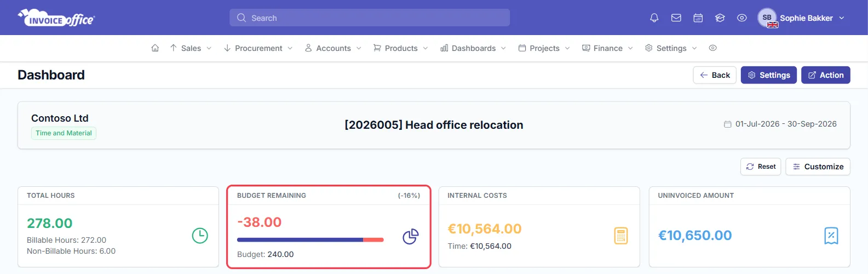Open the mail envelope icon
The height and width of the screenshot is (274, 868).
tap(676, 18)
